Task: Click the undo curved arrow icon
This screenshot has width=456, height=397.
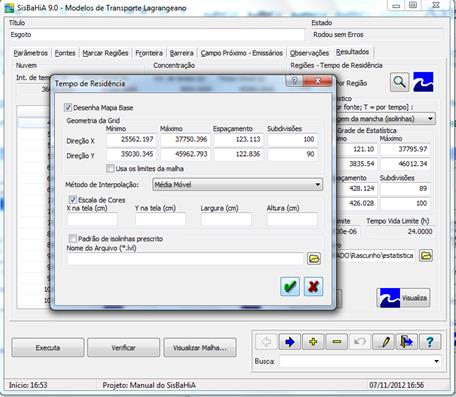Action: (360, 342)
